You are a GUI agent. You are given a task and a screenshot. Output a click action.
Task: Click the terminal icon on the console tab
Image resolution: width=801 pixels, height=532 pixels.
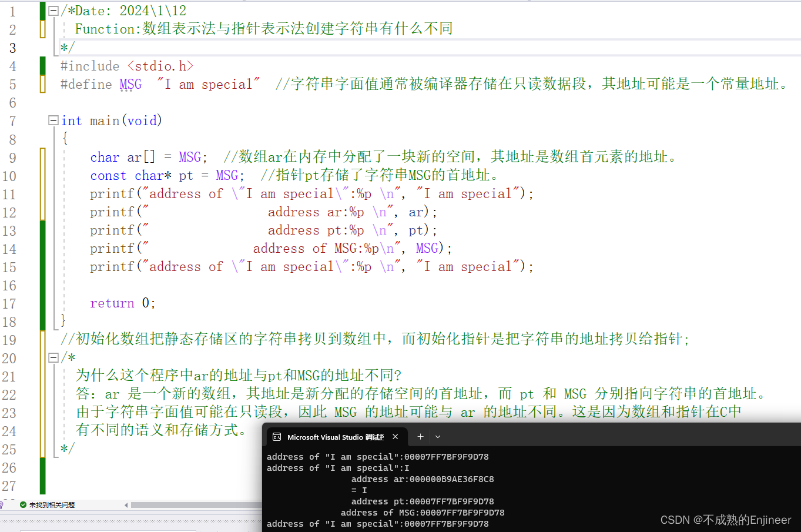(x=277, y=437)
